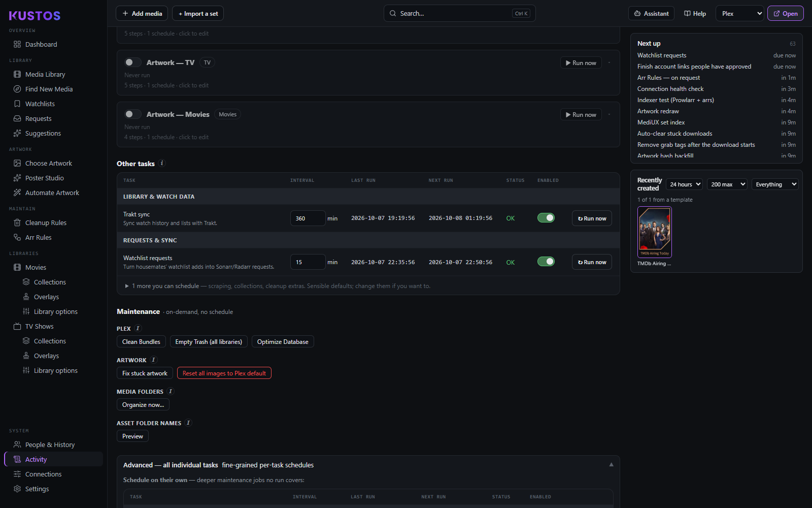The height and width of the screenshot is (508, 812).
Task: Open Collections under the Movies library
Action: coord(50,282)
